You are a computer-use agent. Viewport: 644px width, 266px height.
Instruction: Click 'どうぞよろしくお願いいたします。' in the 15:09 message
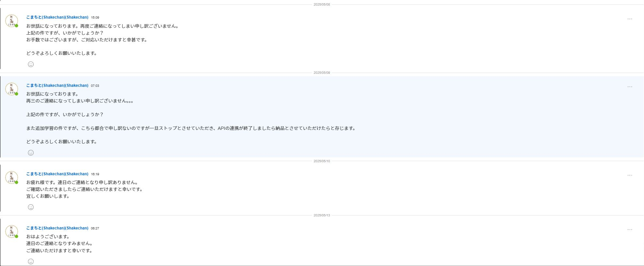pos(62,53)
